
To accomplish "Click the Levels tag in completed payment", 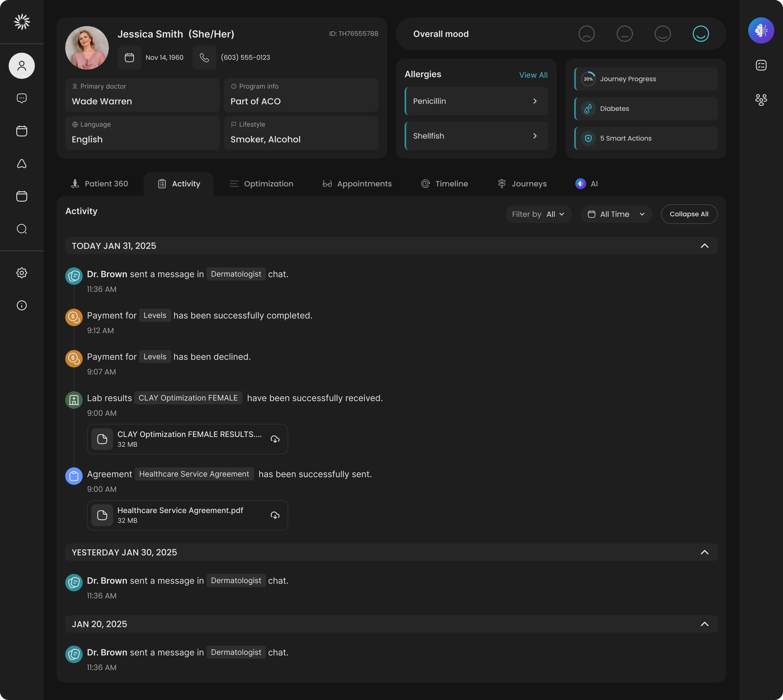I will pos(155,315).
